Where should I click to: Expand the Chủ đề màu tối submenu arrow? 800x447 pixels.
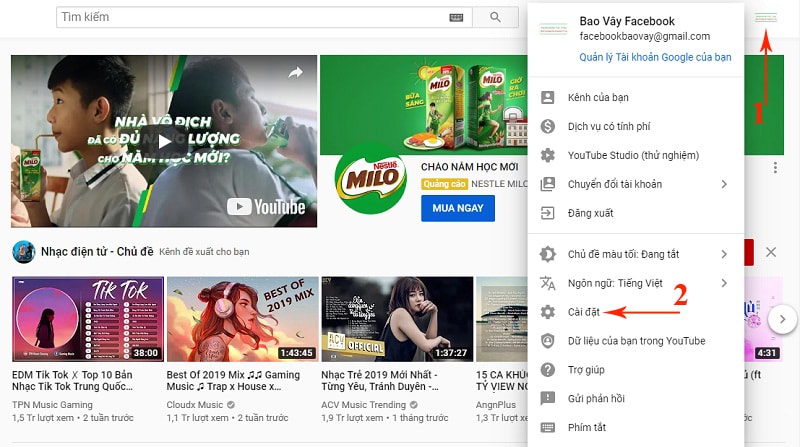pyautogui.click(x=724, y=254)
